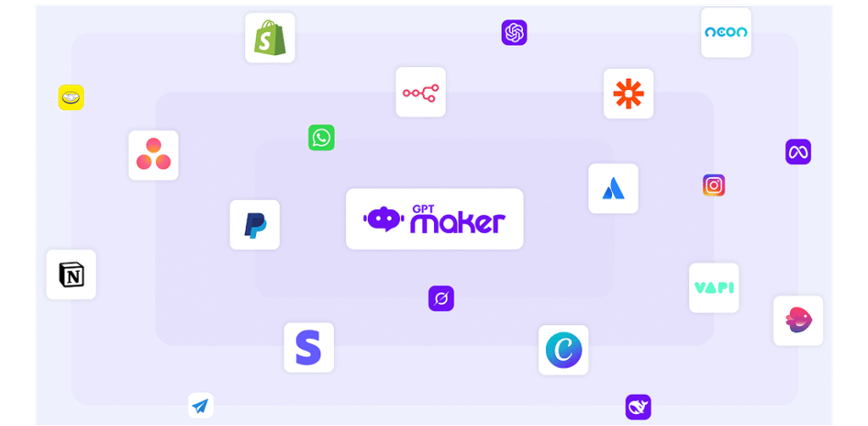Viewport: 868px width, 426px height.
Task: Open the VAPI integration tile
Action: [x=714, y=288]
